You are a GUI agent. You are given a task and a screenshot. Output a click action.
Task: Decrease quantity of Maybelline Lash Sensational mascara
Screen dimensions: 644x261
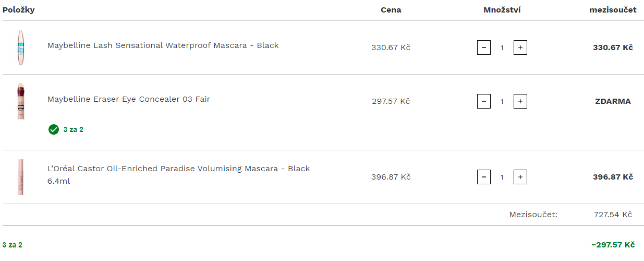484,48
